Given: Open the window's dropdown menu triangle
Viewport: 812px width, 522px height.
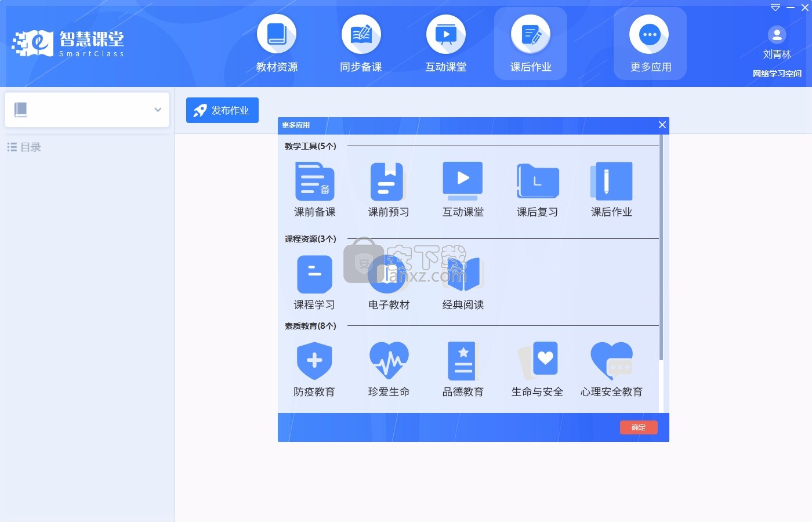Looking at the screenshot, I should pos(775,8).
